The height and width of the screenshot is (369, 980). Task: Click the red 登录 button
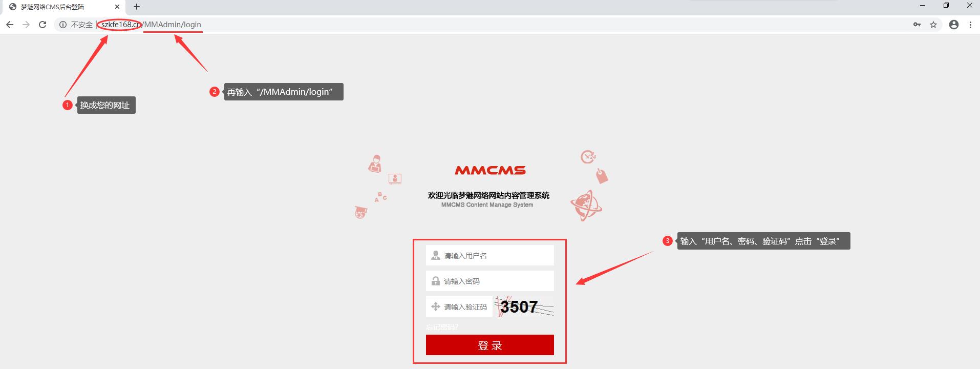coord(490,345)
